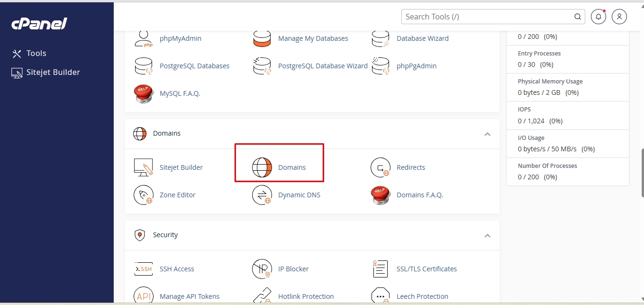Click the IP Blocker link text

pyautogui.click(x=293, y=269)
